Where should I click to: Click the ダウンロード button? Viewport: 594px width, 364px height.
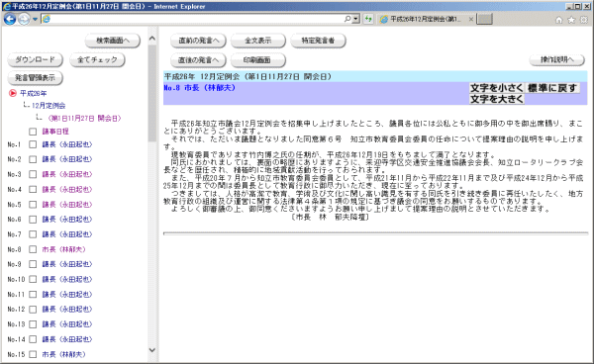35,59
